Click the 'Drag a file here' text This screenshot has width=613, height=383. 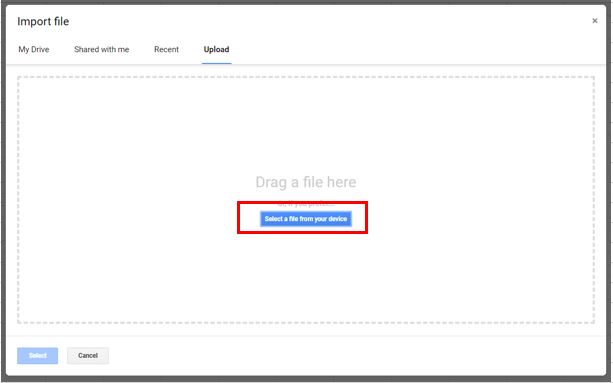[306, 182]
